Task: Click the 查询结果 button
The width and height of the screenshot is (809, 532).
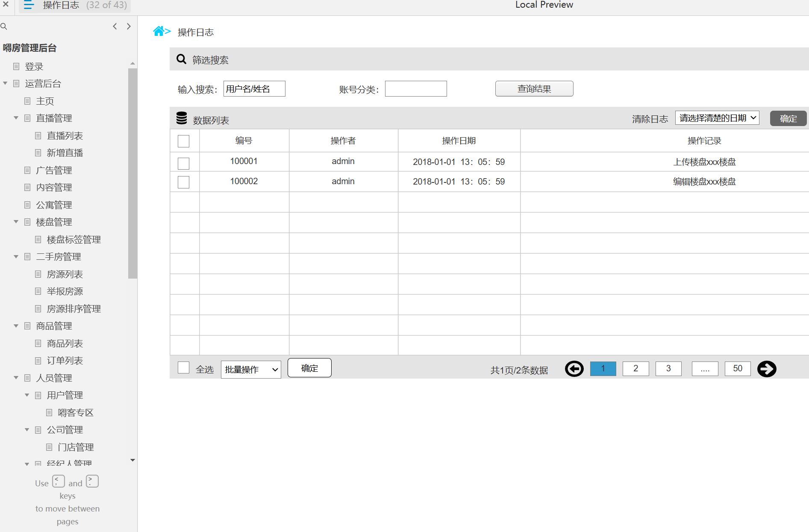Action: (x=534, y=89)
